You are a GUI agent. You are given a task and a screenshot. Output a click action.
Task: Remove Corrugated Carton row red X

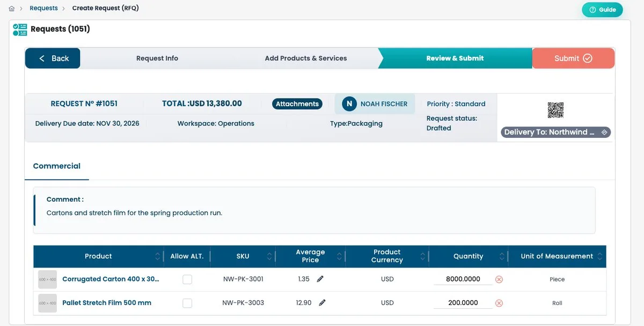[x=499, y=279]
